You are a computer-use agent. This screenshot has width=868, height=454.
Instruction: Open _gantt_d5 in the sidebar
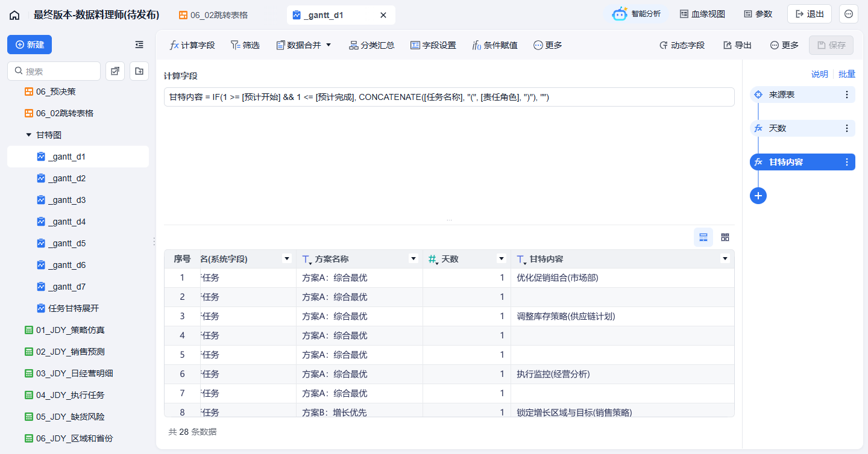coord(78,243)
